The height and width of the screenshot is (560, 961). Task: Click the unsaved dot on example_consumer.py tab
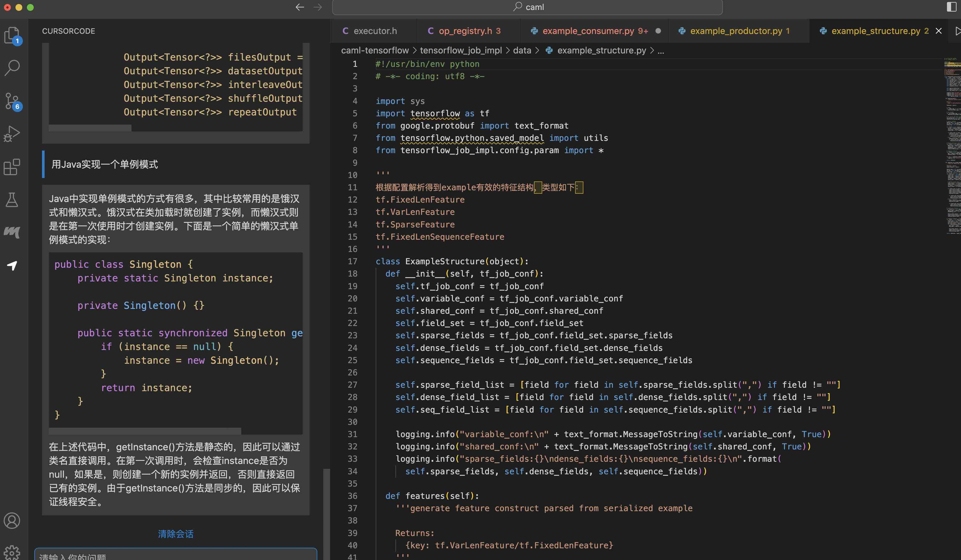point(658,31)
